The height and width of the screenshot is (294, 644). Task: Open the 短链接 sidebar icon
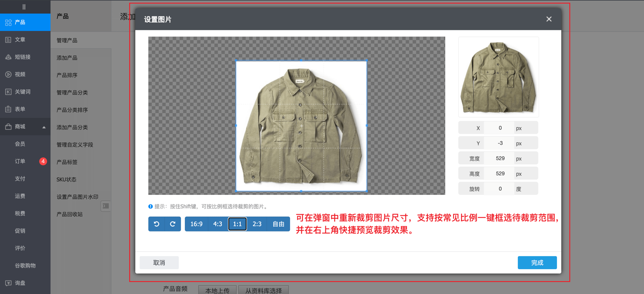pos(8,57)
